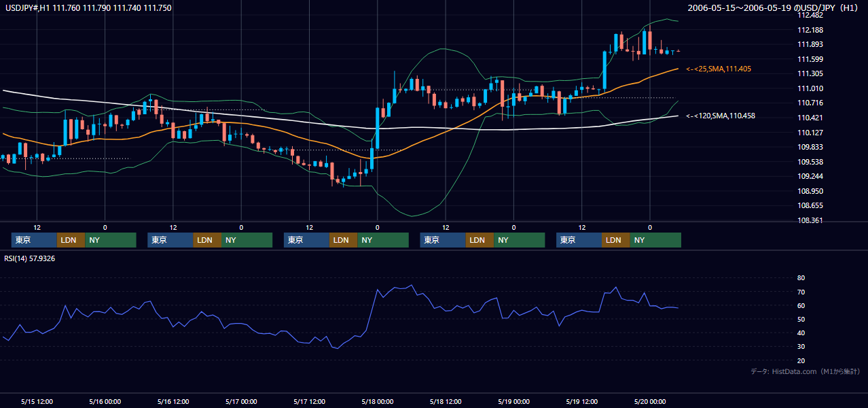Click price axis label 108.950
The width and height of the screenshot is (868, 408).
[x=810, y=192]
